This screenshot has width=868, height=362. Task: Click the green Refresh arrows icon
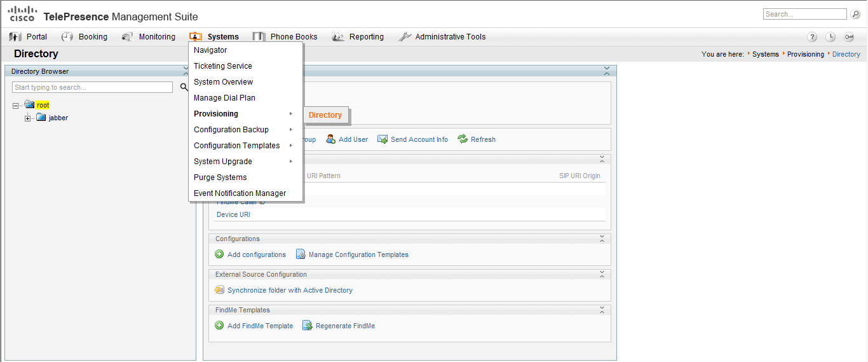click(x=463, y=139)
